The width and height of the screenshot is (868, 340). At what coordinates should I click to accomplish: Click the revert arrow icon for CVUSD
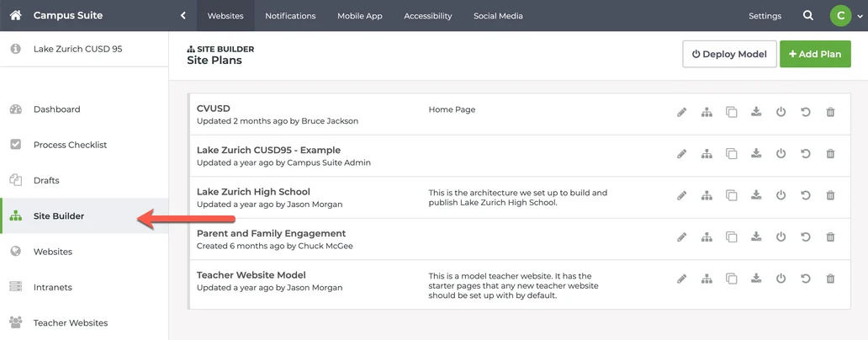tap(806, 112)
